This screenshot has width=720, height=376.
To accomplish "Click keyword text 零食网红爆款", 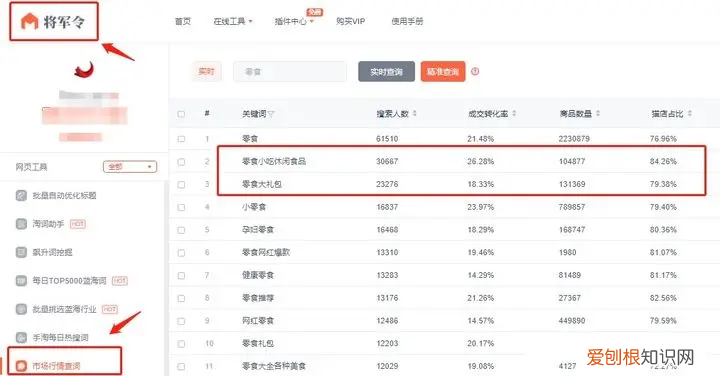I will click(266, 253).
